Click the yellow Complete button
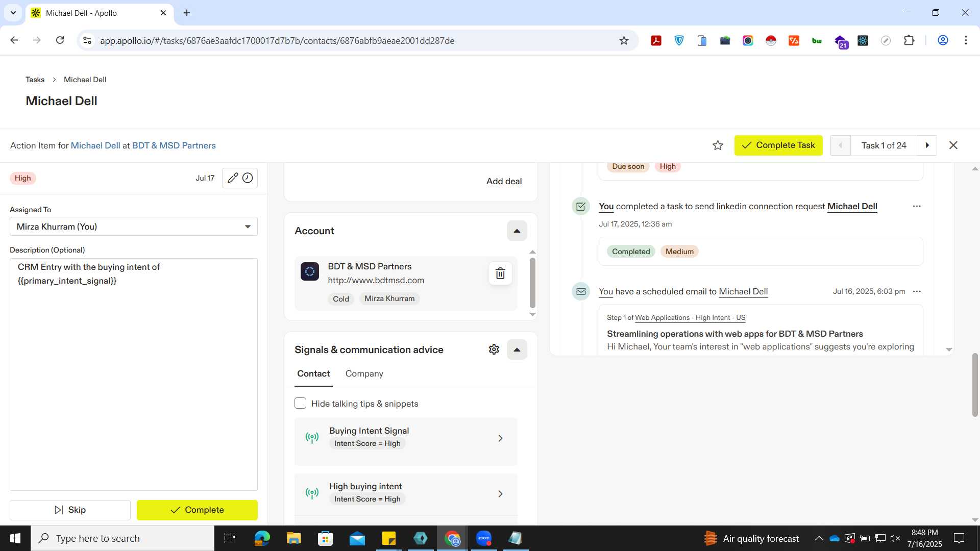This screenshot has width=980, height=551. 197,510
